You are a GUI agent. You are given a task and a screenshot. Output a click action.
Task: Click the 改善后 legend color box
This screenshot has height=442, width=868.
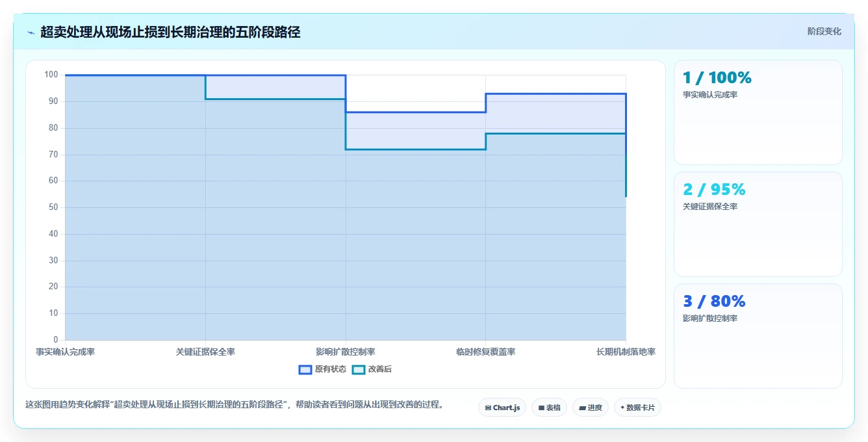[x=359, y=369]
